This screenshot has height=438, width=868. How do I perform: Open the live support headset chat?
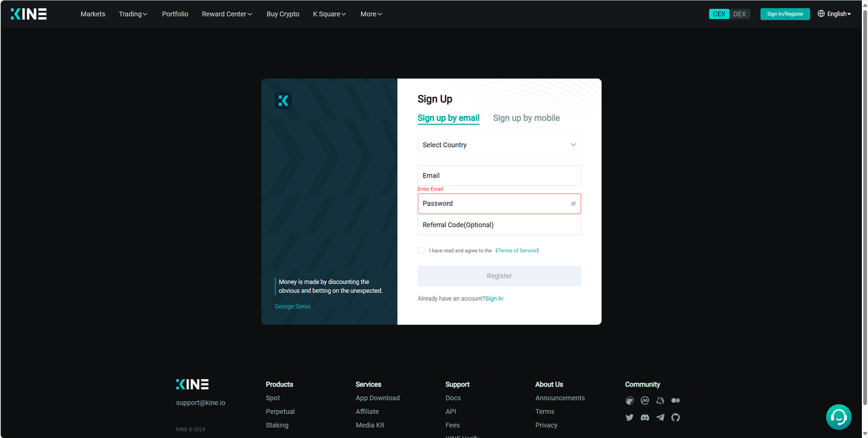(x=839, y=417)
